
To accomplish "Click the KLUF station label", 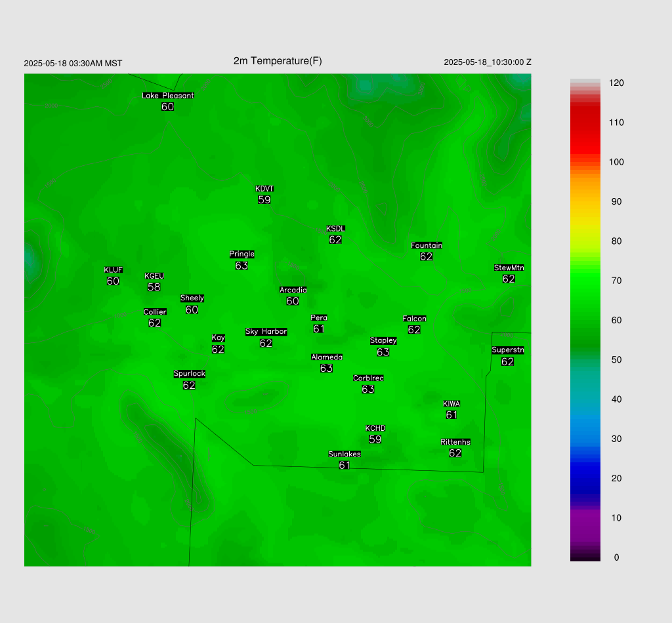I will coord(113,270).
